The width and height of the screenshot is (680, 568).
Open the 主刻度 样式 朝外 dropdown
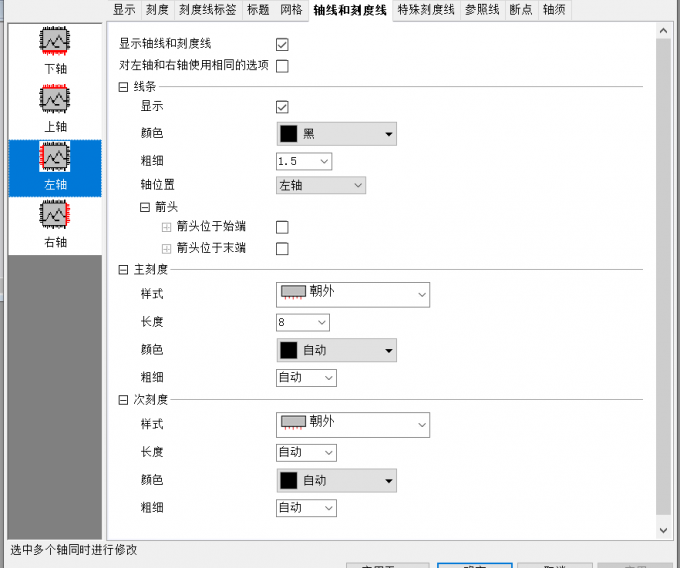[353, 295]
